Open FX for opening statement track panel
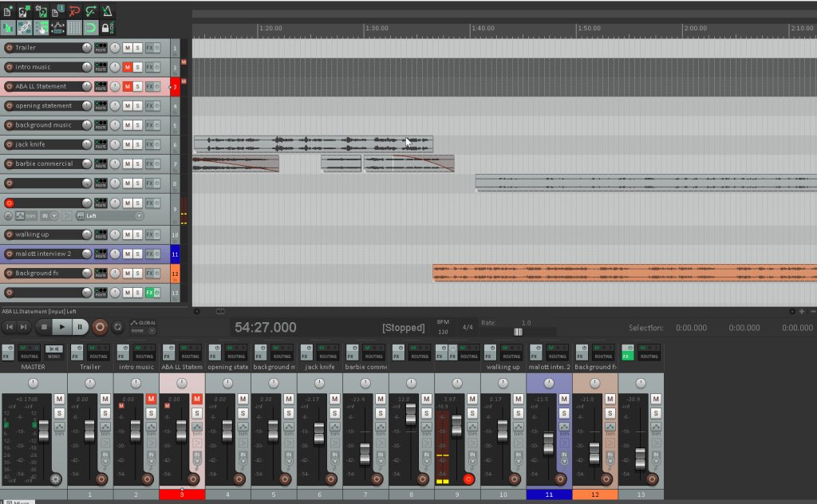 coord(149,106)
